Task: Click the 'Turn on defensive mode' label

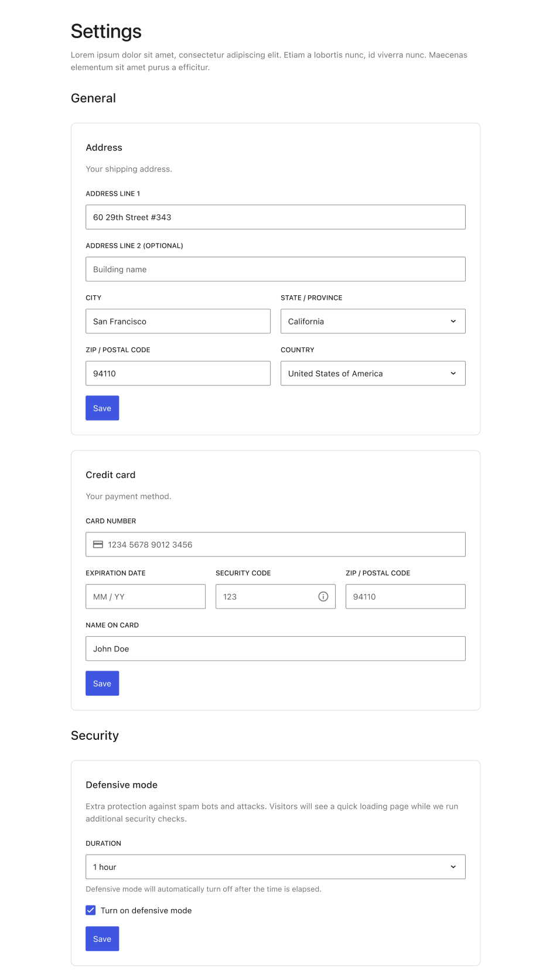Action: pos(146,910)
